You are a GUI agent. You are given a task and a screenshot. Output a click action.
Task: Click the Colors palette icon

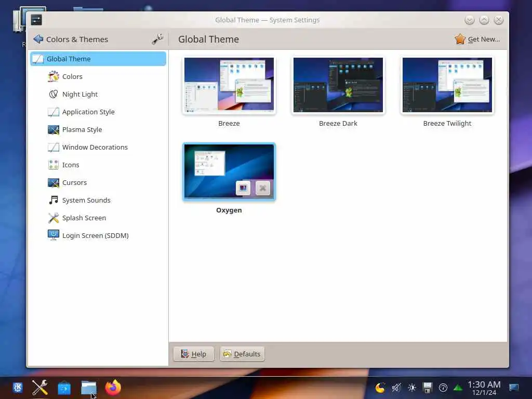click(x=54, y=76)
